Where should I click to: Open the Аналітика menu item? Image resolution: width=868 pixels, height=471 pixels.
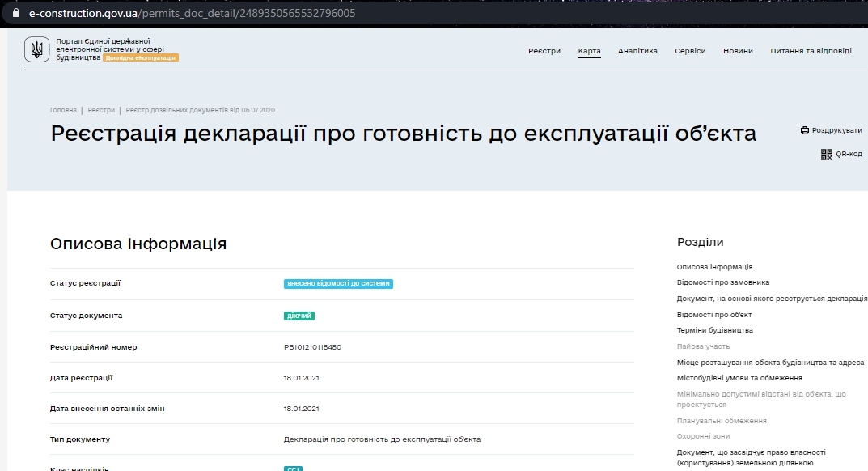[x=637, y=51]
